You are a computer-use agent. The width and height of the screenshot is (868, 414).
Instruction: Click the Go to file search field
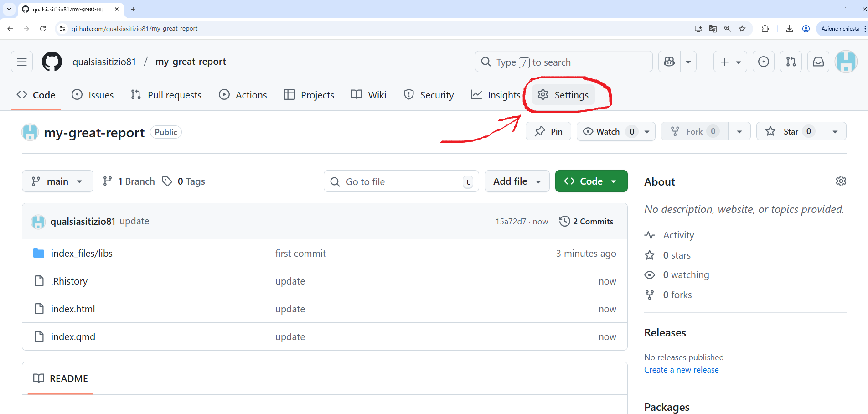[x=401, y=181]
